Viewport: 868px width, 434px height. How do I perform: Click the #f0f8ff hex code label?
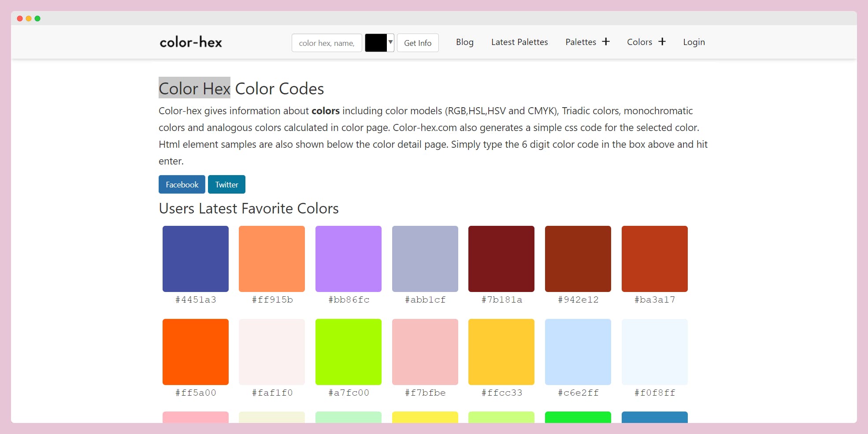point(655,393)
